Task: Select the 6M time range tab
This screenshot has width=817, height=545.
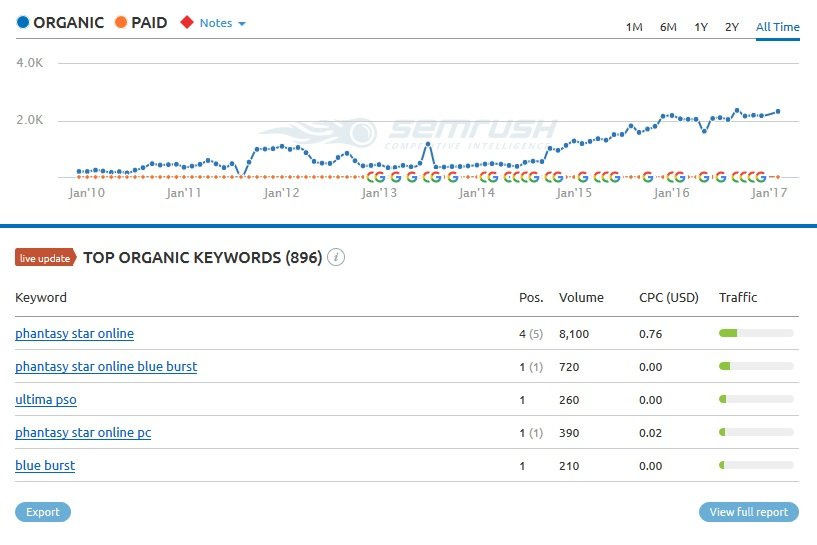Action: [668, 27]
